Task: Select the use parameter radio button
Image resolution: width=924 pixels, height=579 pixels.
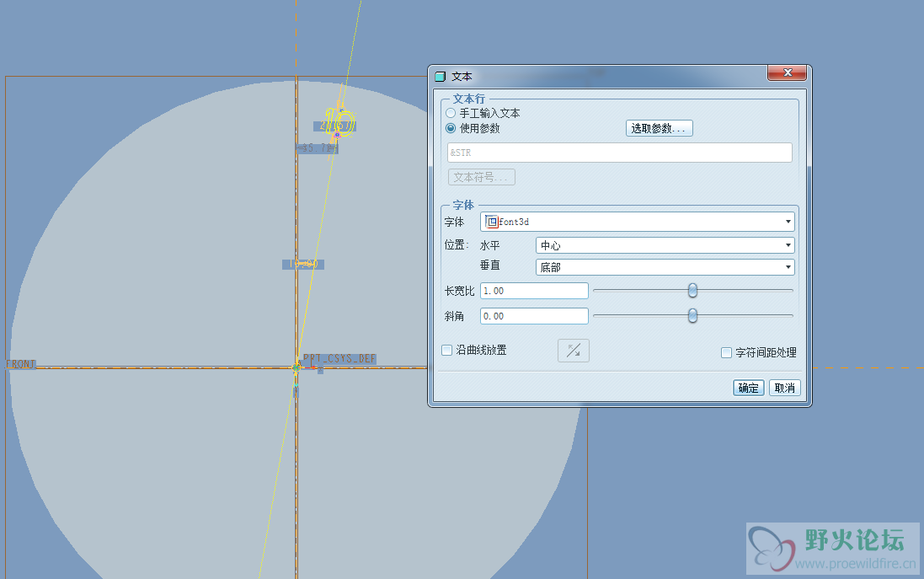Action: [451, 128]
